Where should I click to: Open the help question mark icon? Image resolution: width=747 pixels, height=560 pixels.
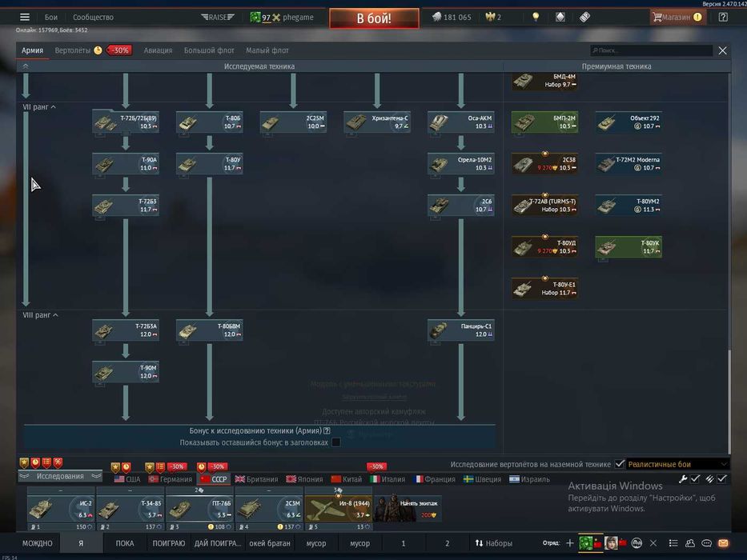tap(723, 17)
